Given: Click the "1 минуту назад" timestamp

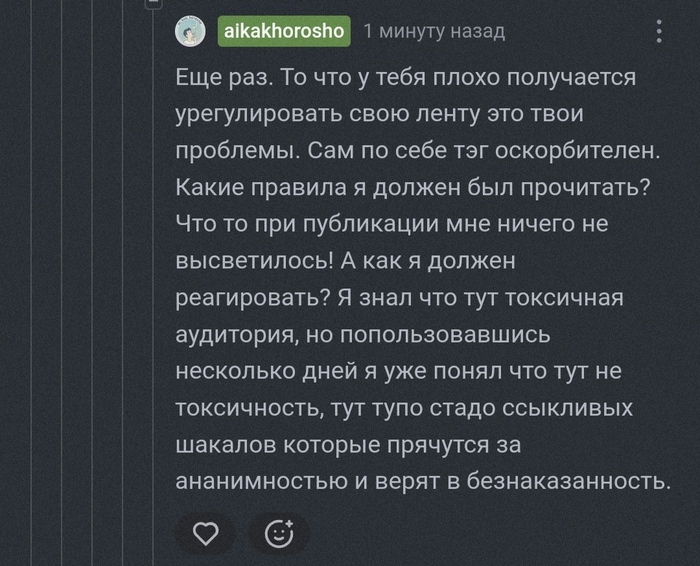Looking at the screenshot, I should tap(434, 31).
